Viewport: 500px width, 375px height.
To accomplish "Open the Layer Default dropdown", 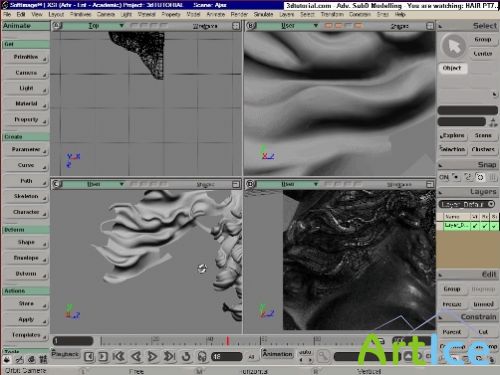I will click(467, 204).
